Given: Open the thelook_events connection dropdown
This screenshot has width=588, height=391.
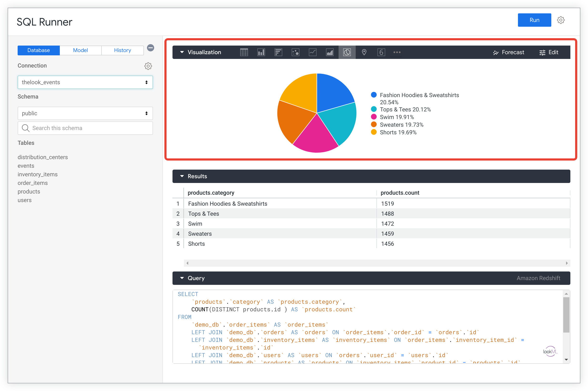Looking at the screenshot, I should [x=85, y=82].
